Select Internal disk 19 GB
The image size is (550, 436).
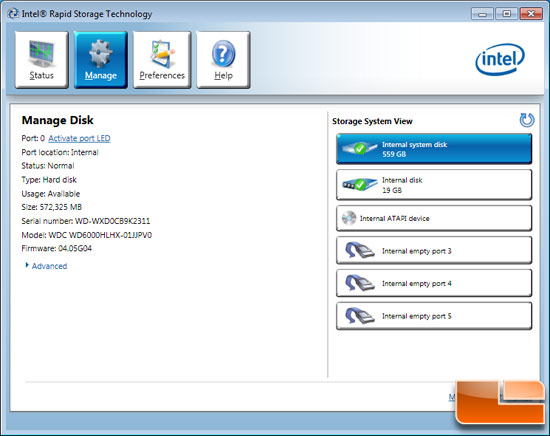[434, 185]
